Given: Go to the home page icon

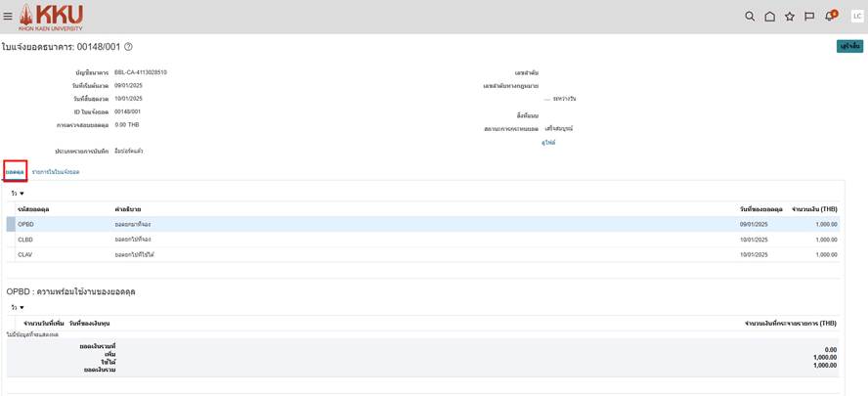Looking at the screenshot, I should tap(769, 17).
